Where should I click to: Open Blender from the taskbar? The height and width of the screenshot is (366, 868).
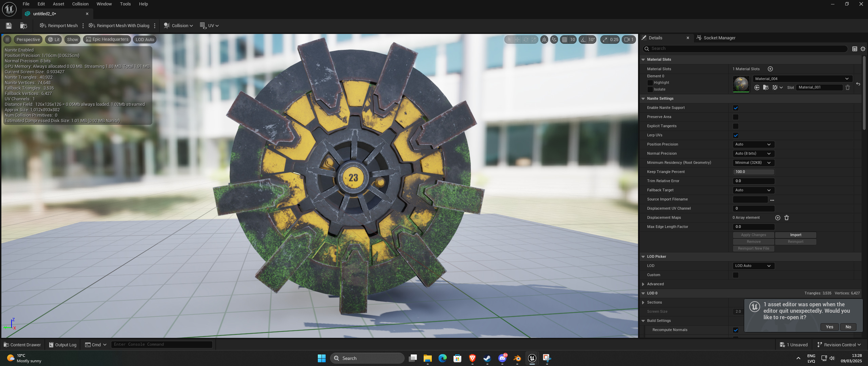click(x=517, y=358)
